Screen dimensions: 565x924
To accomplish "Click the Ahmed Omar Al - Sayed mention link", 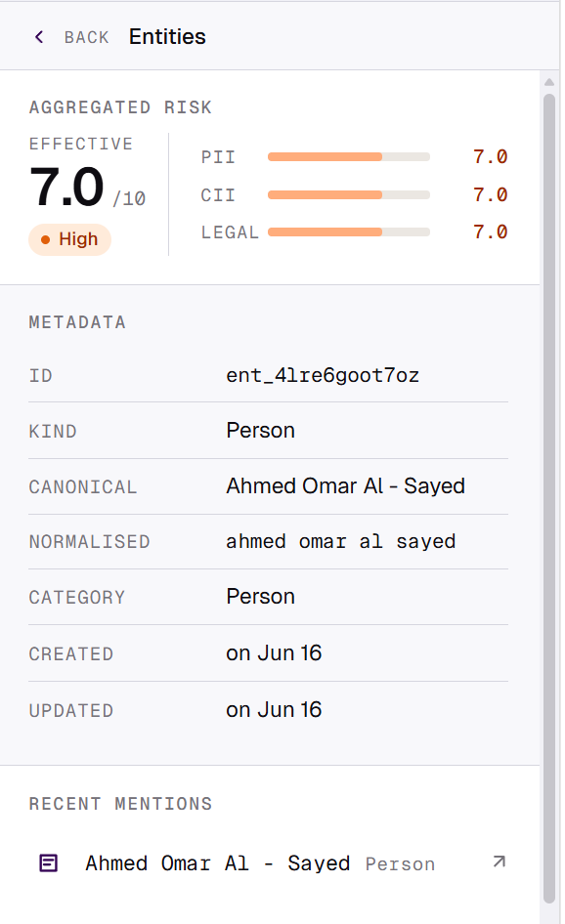I will click(x=218, y=863).
